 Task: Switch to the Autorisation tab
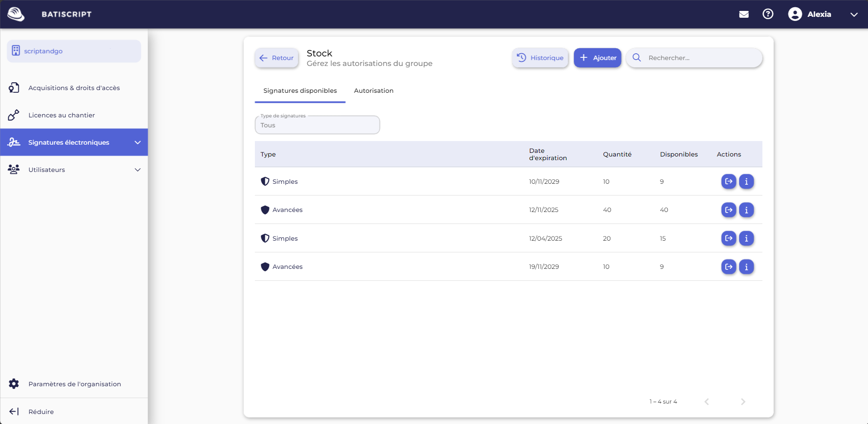pos(374,91)
